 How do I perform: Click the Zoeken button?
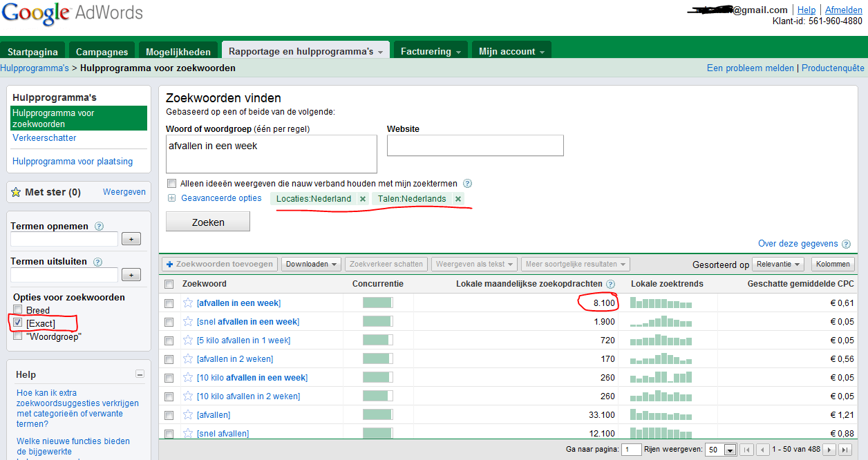tap(208, 222)
